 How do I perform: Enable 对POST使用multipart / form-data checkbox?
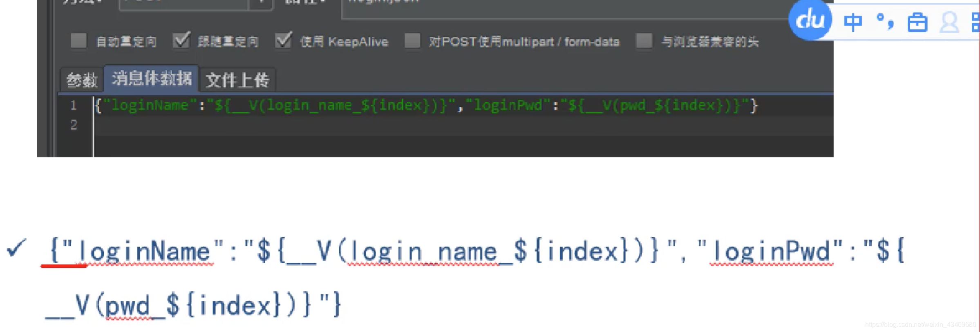412,41
